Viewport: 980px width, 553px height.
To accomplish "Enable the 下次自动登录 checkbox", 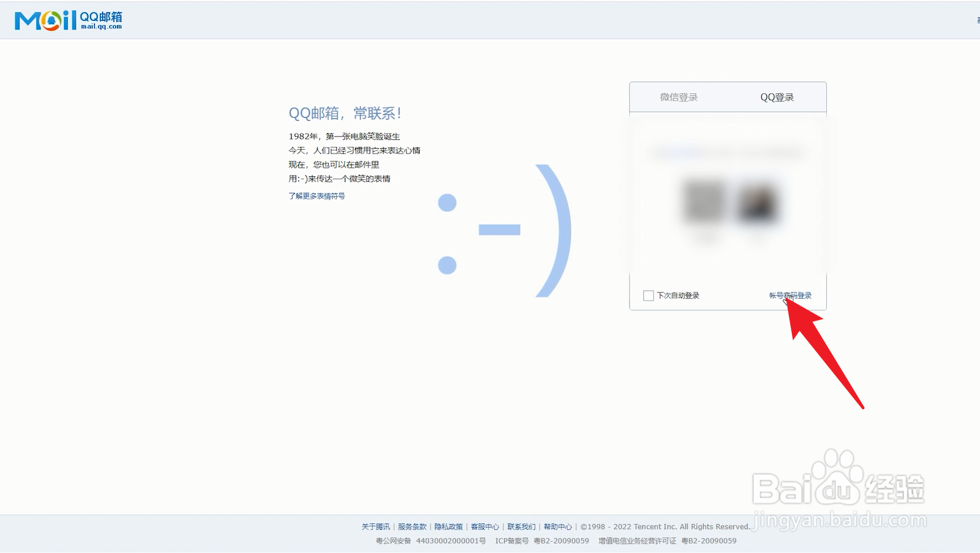I will click(x=648, y=296).
